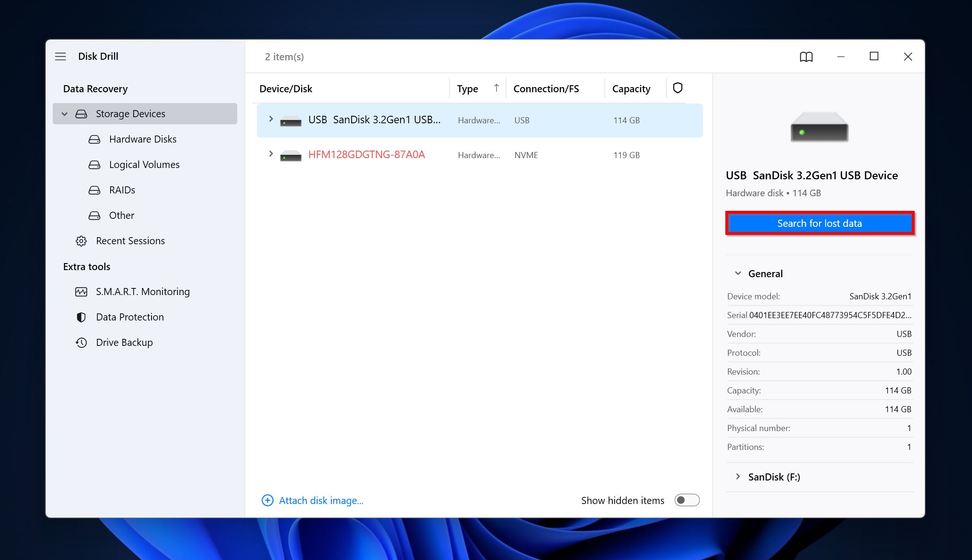Click Attach disk image link
972x560 pixels.
pyautogui.click(x=321, y=500)
